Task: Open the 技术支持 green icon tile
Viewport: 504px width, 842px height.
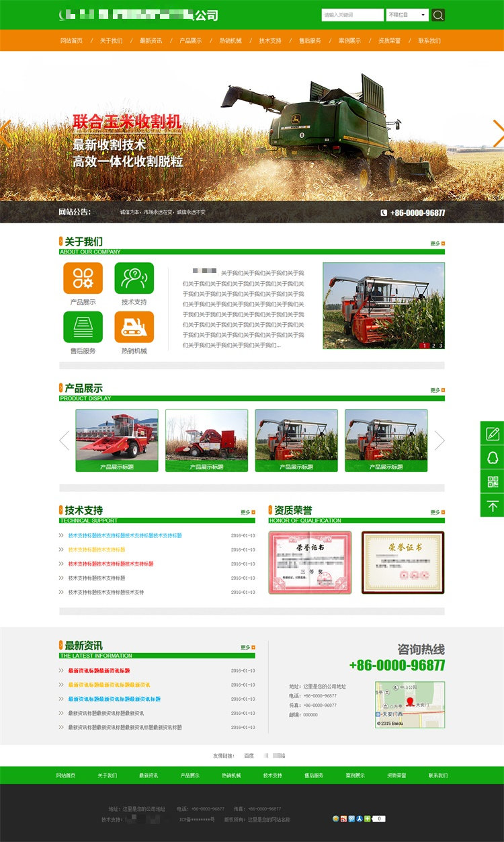Action: point(134,278)
